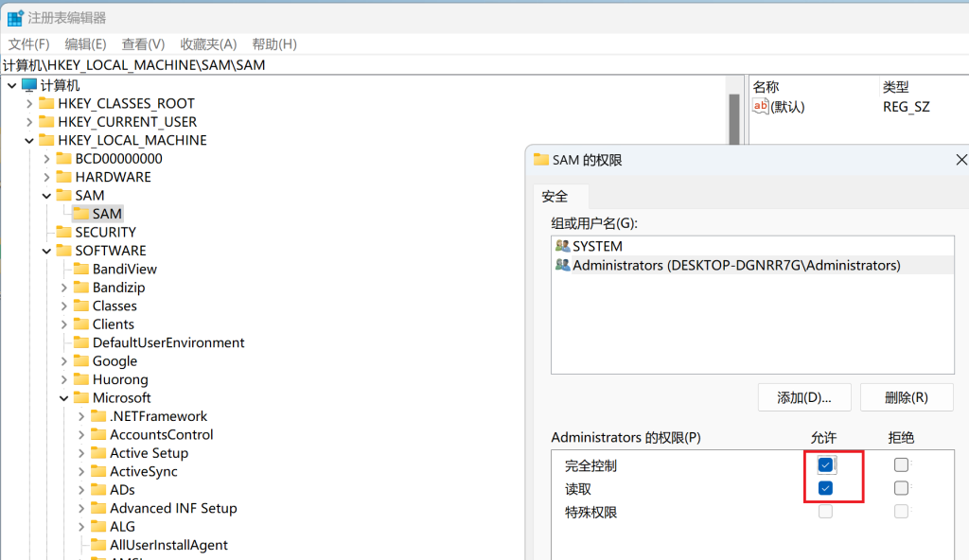Expand the ADs node

[x=81, y=490]
